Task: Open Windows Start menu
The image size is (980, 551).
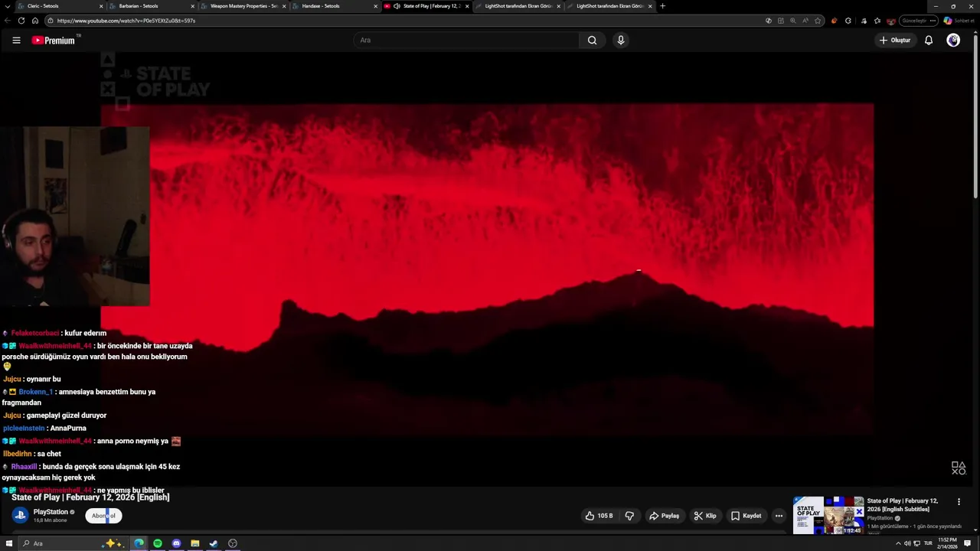Action: click(x=9, y=543)
